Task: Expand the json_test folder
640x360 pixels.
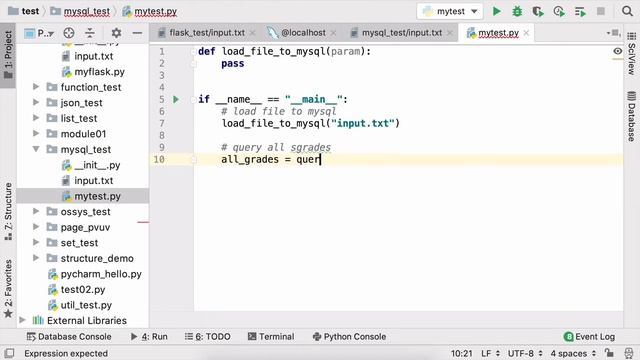Action: tap(36, 102)
